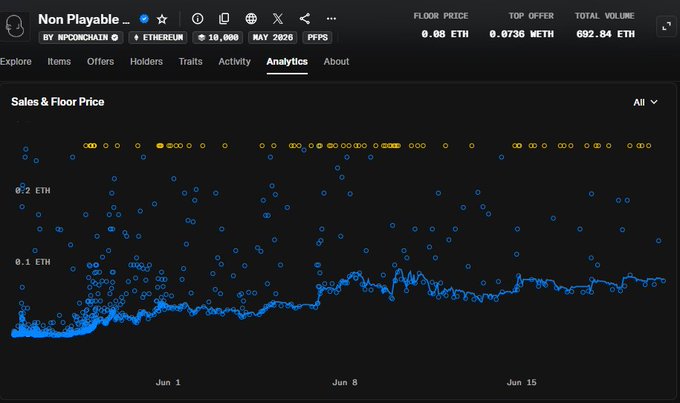
Task: Click the Jun 1 axis label
Action: pyautogui.click(x=168, y=382)
